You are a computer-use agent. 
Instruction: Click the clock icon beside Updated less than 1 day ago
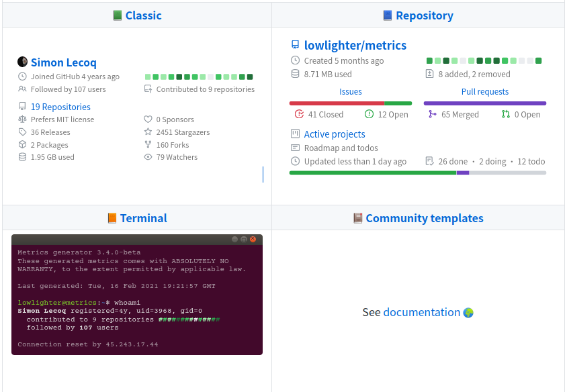[295, 161]
